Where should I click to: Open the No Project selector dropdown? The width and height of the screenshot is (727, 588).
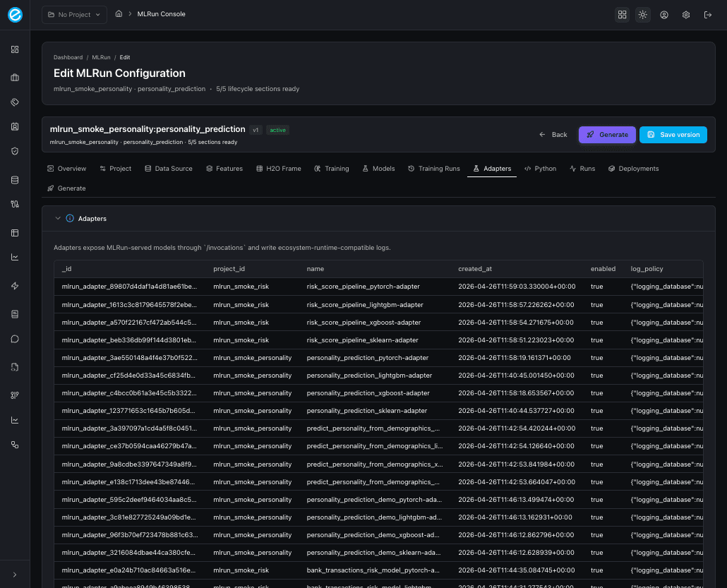point(73,14)
